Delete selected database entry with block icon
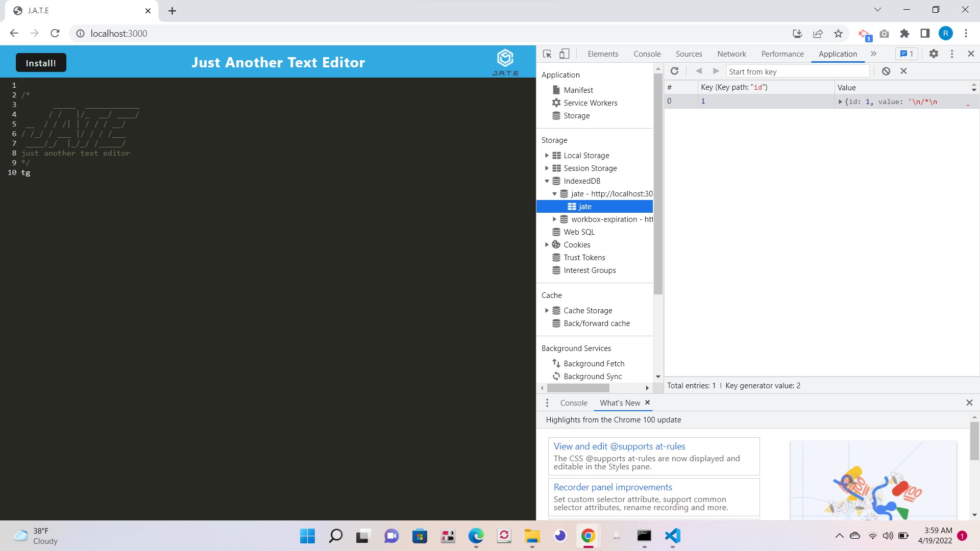Image resolution: width=980 pixels, height=551 pixels. [886, 71]
